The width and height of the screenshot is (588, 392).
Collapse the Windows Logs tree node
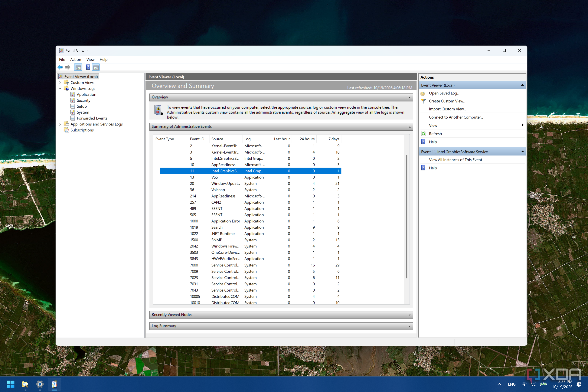pos(60,89)
